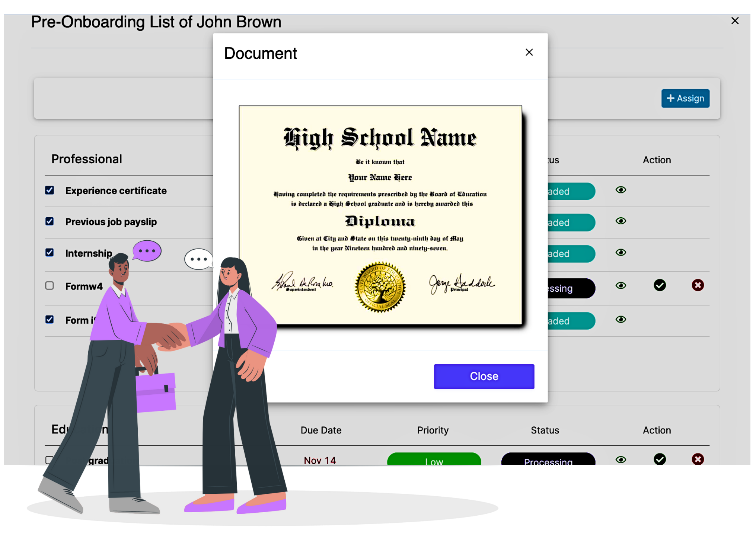Screen dimensions: 756x535
Task: Close the Pre-Onboarding List window
Action: tap(734, 20)
